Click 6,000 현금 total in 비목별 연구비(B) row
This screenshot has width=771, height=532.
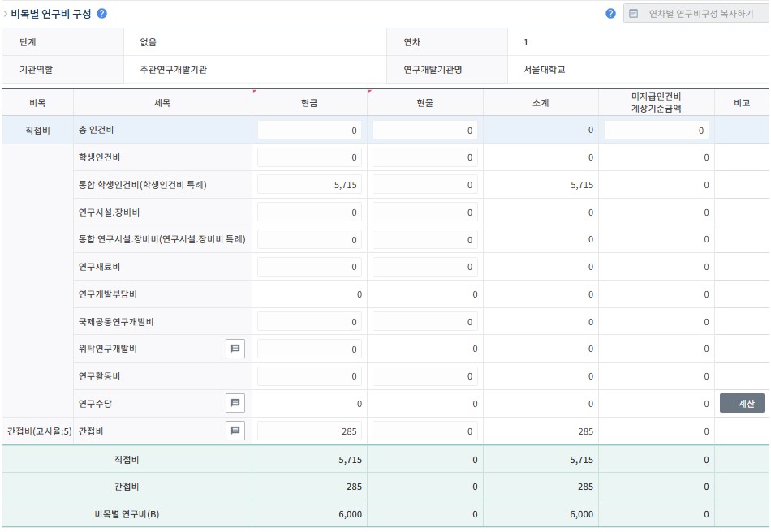(350, 514)
